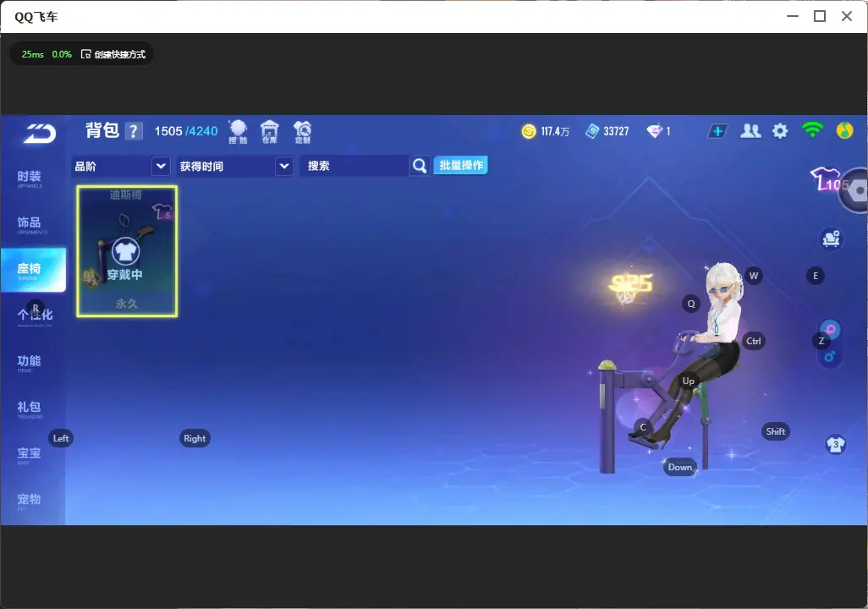868x609 pixels.
Task: Click the blue ticket currency icon
Action: pos(592,131)
